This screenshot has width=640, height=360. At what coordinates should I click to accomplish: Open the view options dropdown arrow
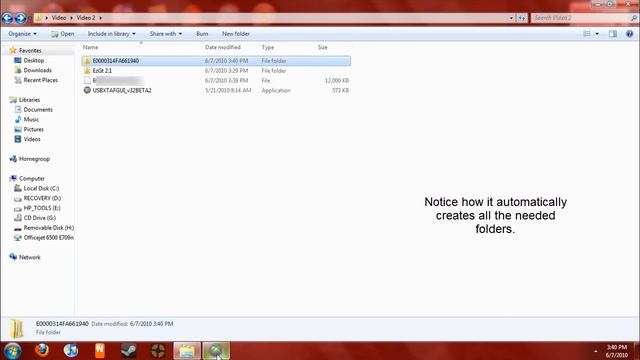tap(597, 34)
